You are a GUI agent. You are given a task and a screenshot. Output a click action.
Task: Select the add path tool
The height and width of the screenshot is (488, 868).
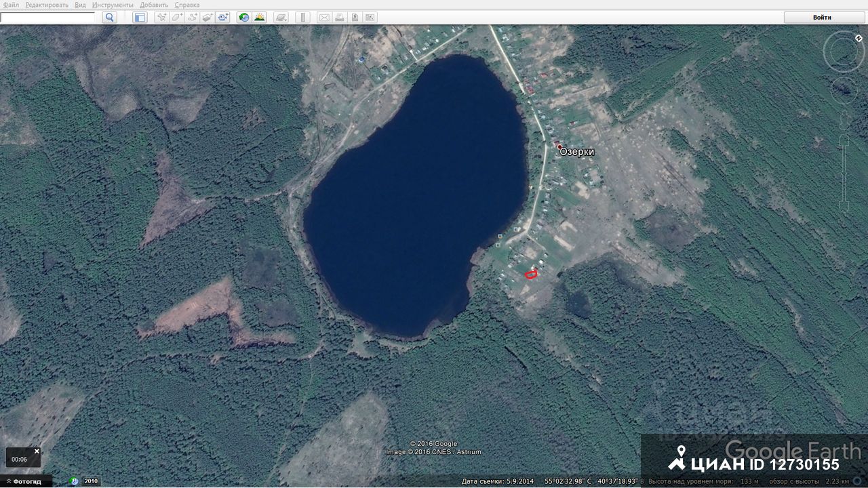193,18
